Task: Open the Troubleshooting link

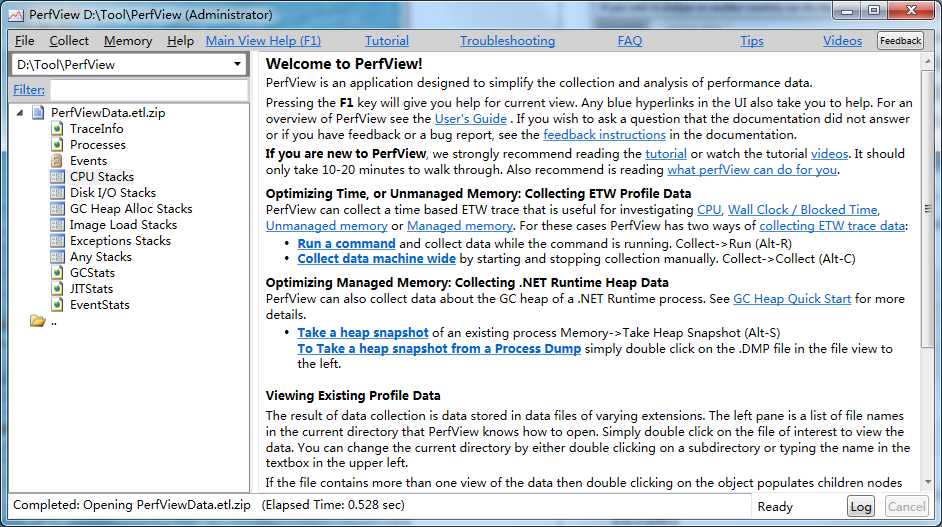Action: 508,40
